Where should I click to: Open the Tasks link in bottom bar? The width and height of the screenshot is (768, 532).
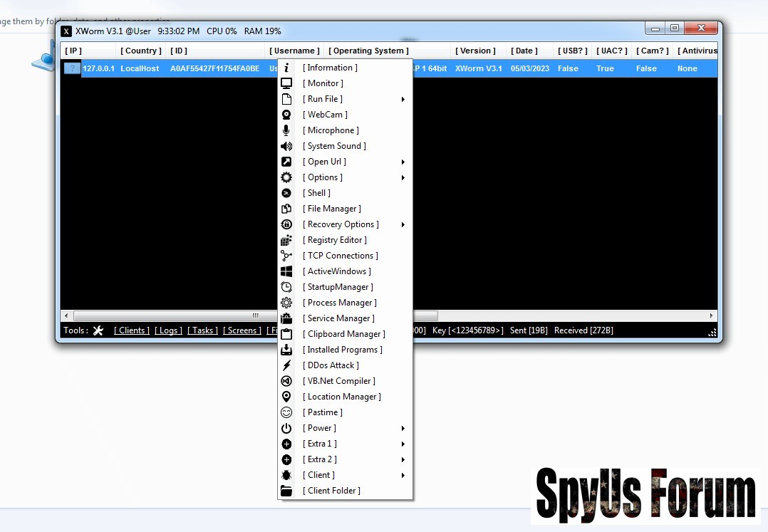point(202,330)
